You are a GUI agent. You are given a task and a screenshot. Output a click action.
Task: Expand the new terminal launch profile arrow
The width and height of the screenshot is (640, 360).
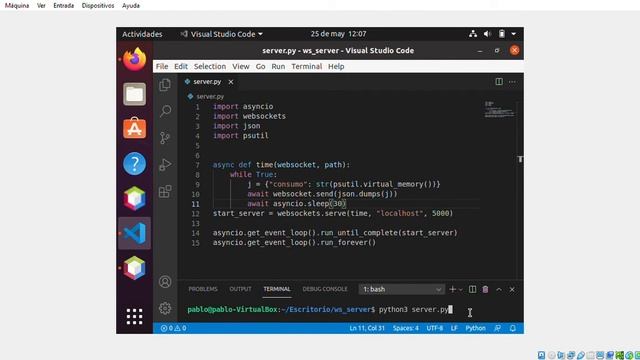(x=461, y=290)
